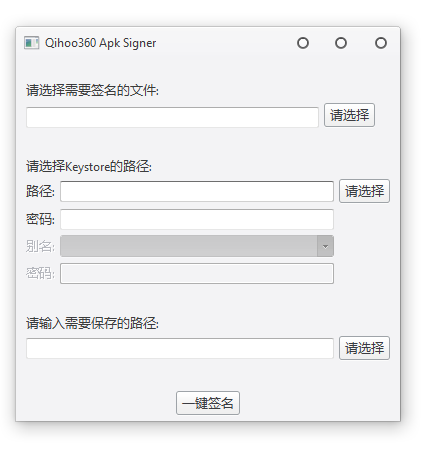Click the Qihoo360 Apk Signer title text
This screenshot has width=424, height=450.
[x=100, y=43]
